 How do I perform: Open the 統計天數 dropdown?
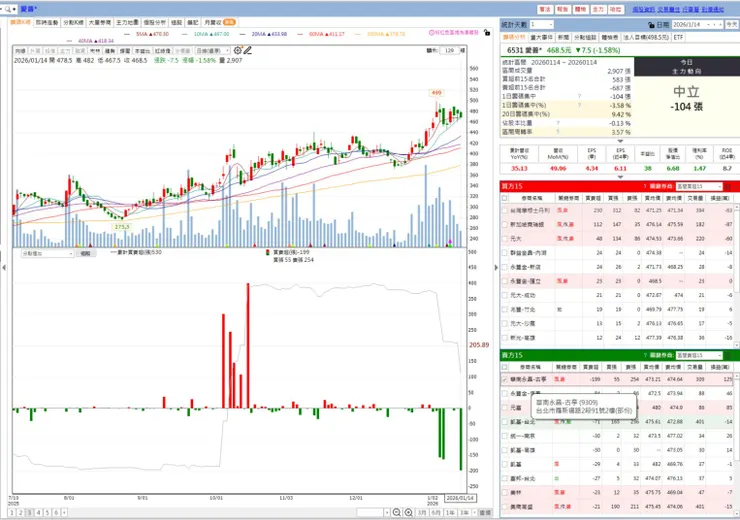pos(541,25)
